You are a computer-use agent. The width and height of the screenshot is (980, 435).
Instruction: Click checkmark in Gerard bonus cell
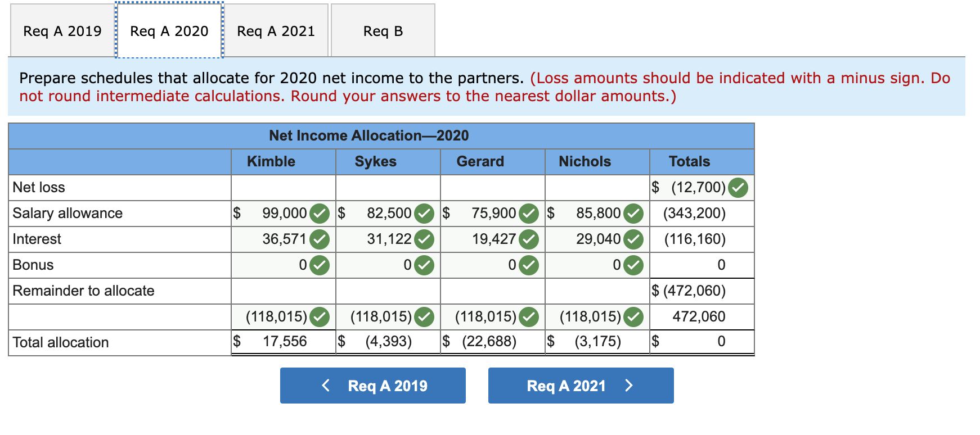529,265
